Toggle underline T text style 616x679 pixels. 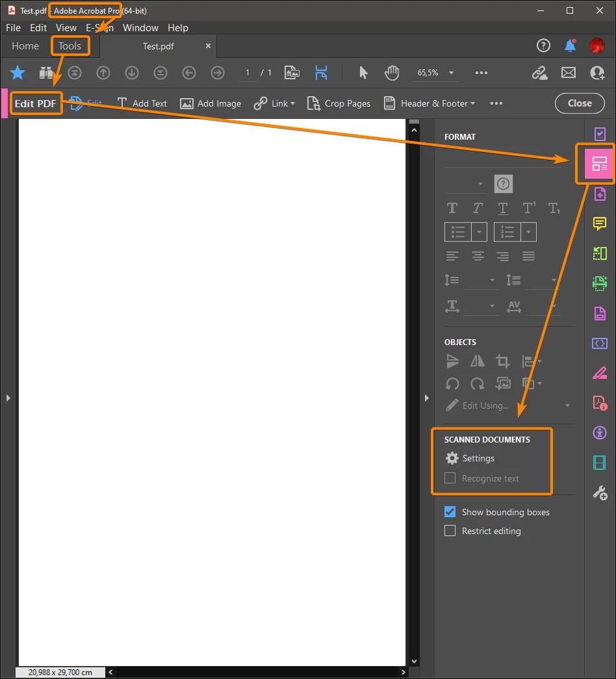coord(502,209)
